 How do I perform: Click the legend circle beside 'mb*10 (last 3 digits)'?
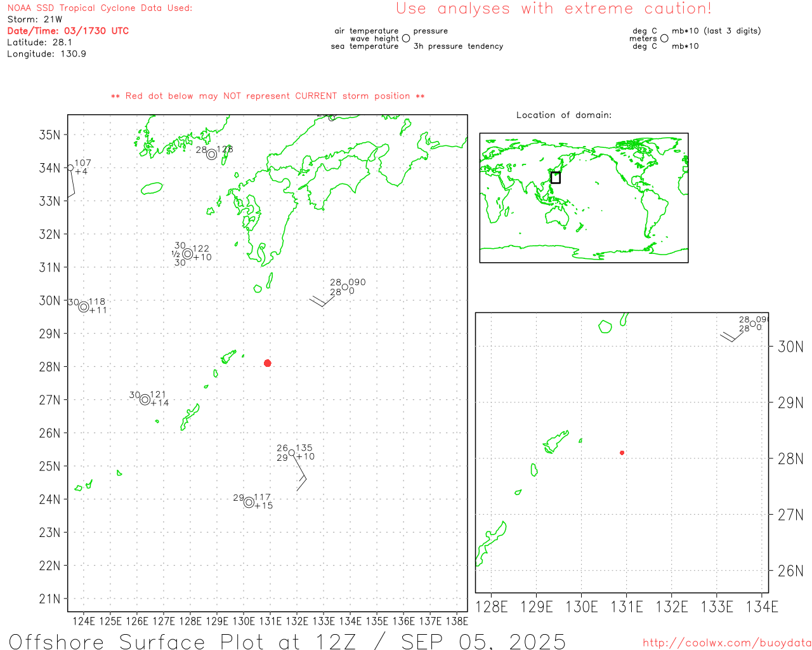coord(664,38)
